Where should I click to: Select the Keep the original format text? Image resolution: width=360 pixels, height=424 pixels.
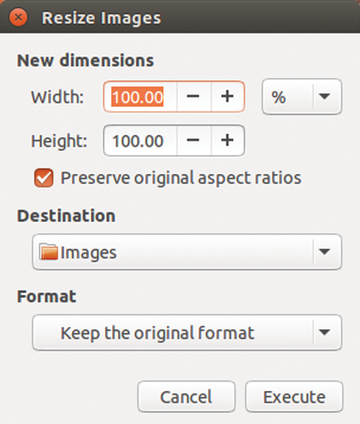tap(157, 333)
